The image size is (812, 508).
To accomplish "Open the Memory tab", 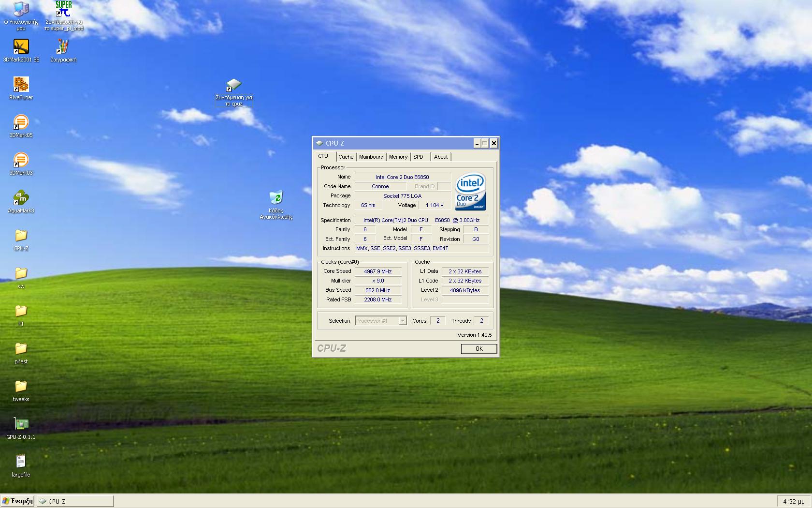I will click(398, 157).
